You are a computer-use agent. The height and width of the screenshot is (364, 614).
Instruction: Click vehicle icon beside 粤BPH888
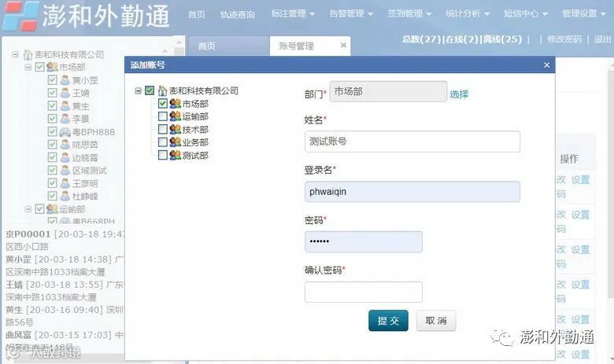65,132
